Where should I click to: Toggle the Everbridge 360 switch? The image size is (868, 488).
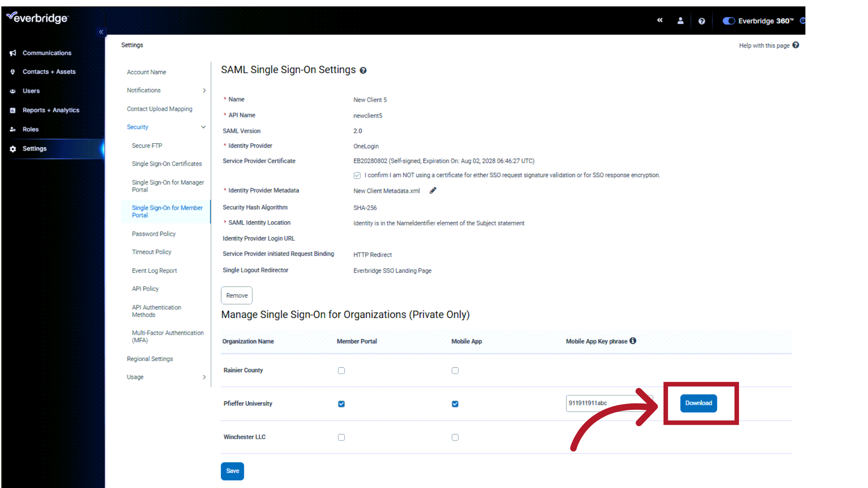pos(728,21)
